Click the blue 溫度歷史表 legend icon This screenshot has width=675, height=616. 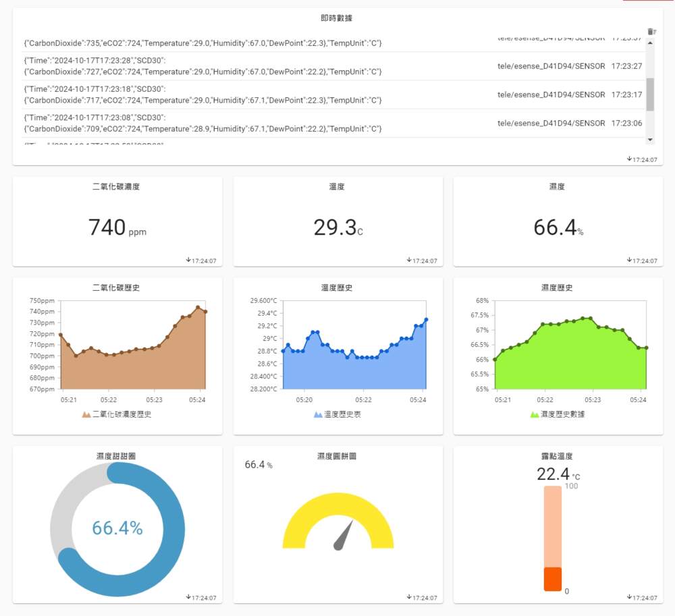318,414
